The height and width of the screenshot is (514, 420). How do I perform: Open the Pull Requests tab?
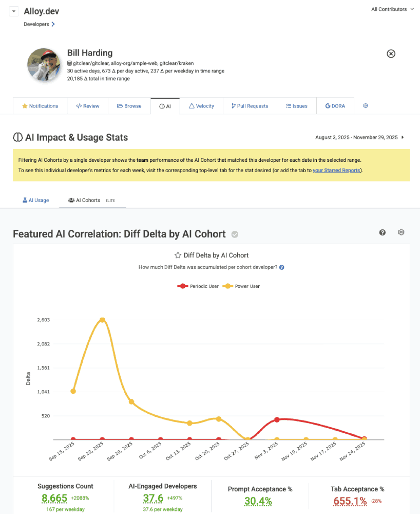pyautogui.click(x=250, y=106)
